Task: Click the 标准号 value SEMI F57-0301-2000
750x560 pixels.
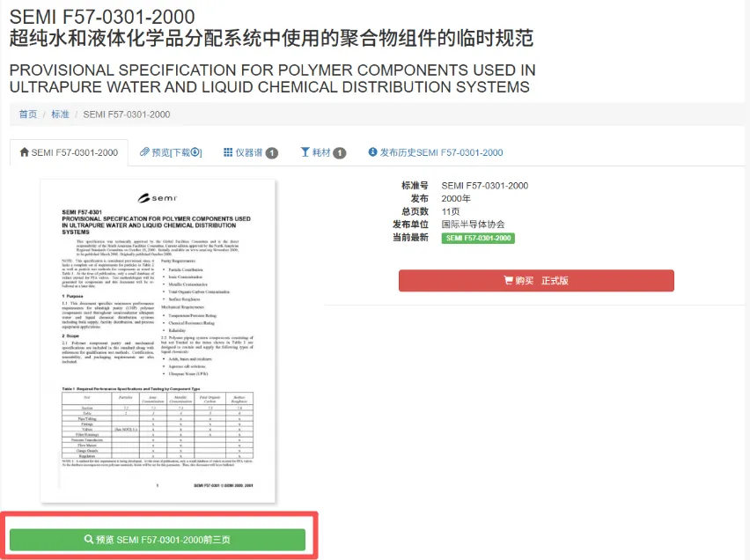Action: pyautogui.click(x=484, y=185)
